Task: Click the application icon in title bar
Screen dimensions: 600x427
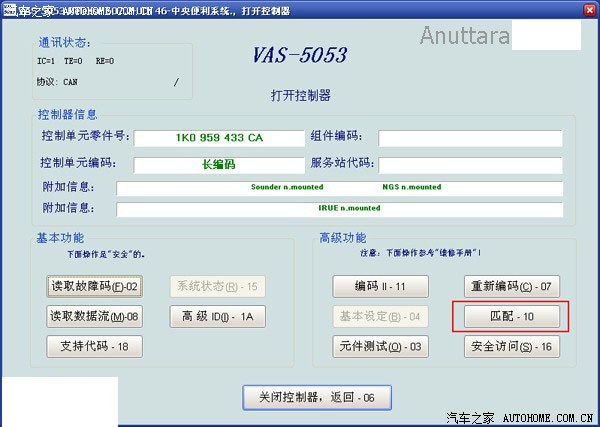Action: [9, 11]
